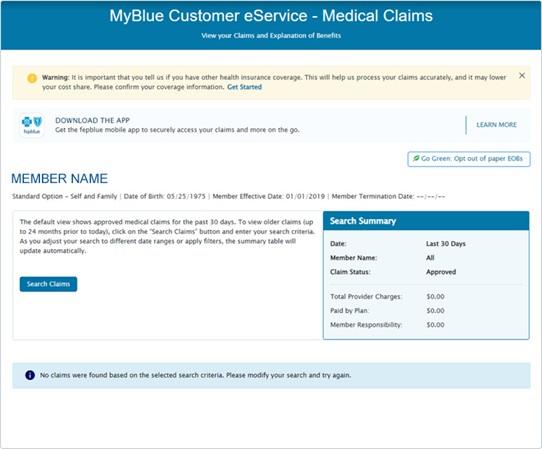Click the yellow warning exclamation icon
Image resolution: width=542 pixels, height=449 pixels.
(x=32, y=78)
